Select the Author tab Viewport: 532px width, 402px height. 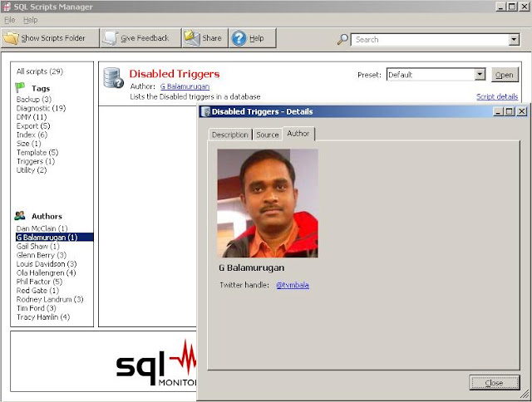[x=298, y=134]
